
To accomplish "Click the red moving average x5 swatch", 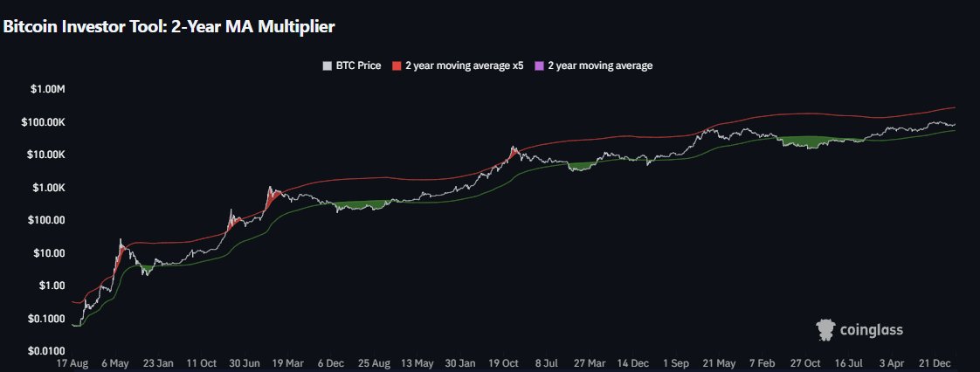I will [x=396, y=65].
